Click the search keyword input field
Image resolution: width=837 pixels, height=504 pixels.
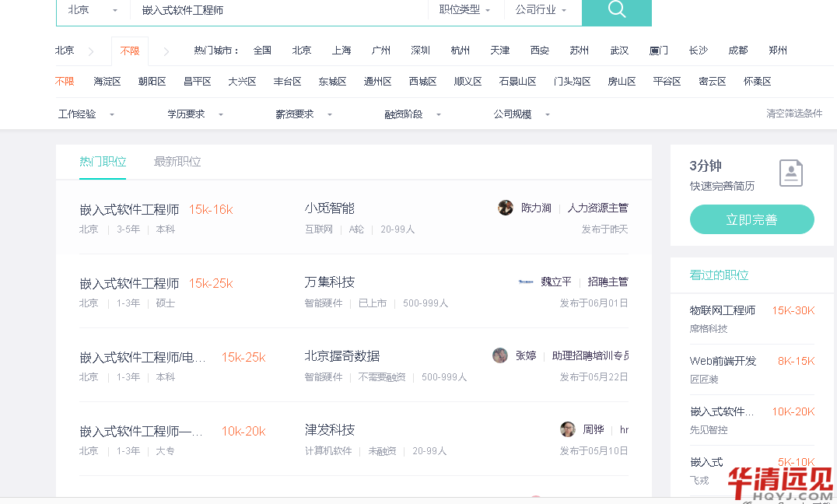[280, 10]
